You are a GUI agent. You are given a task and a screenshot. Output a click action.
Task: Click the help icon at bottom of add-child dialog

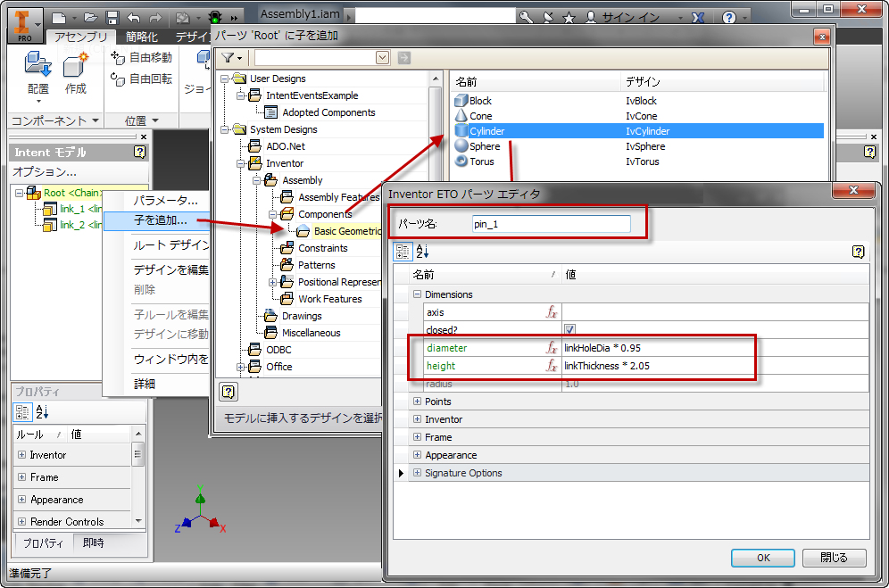point(228,392)
